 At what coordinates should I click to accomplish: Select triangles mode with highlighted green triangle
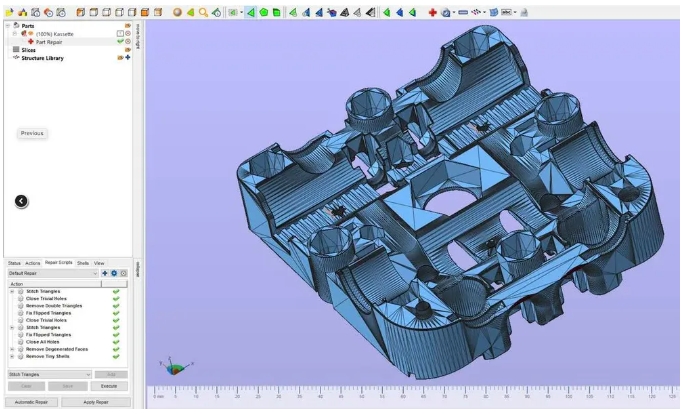tap(250, 12)
